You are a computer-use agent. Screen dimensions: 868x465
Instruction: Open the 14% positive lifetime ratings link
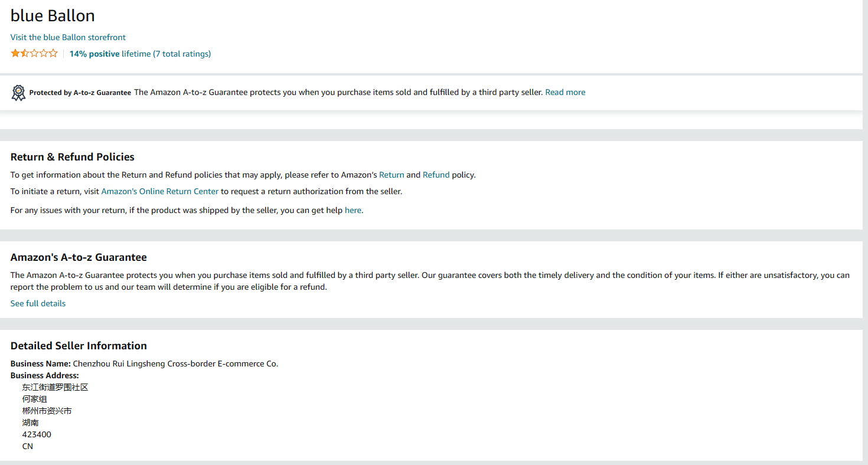point(140,54)
